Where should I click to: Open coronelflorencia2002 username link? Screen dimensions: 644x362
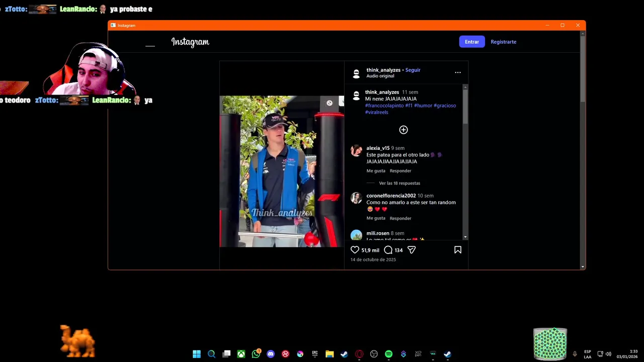(391, 196)
